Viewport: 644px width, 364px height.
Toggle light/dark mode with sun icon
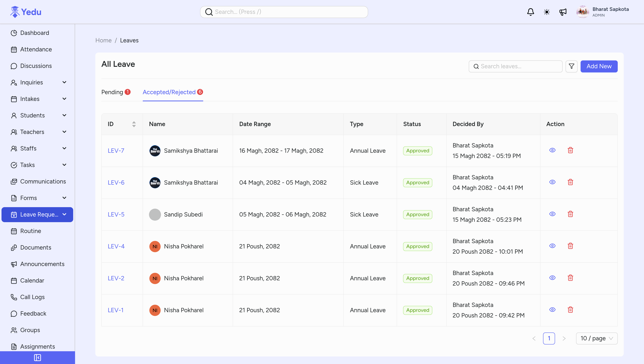(x=546, y=12)
